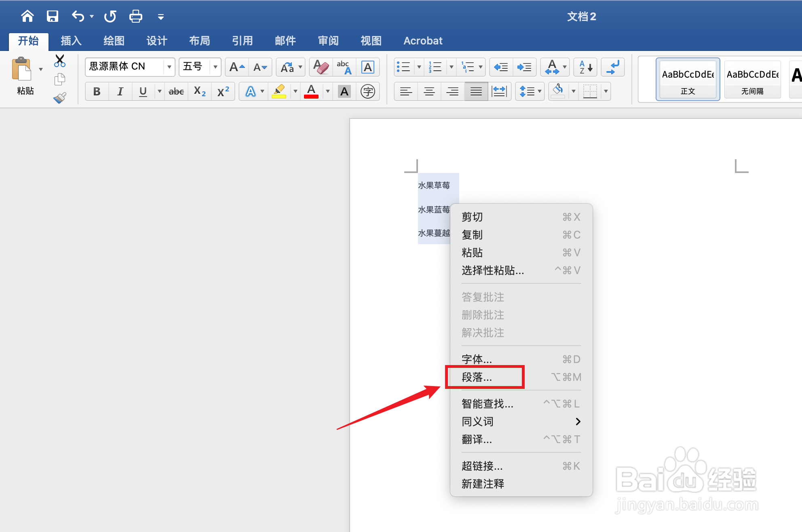Enable Justify text alignment

476,92
